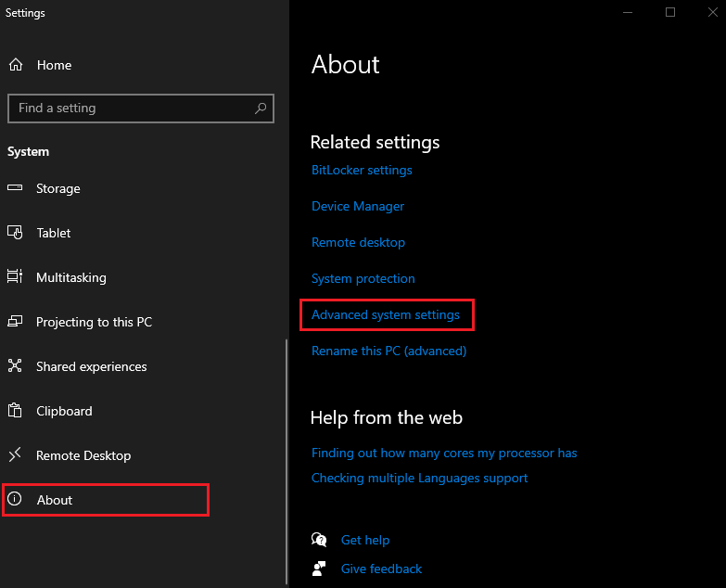This screenshot has height=588, width=726.
Task: Open Advanced system settings link
Action: 385,314
